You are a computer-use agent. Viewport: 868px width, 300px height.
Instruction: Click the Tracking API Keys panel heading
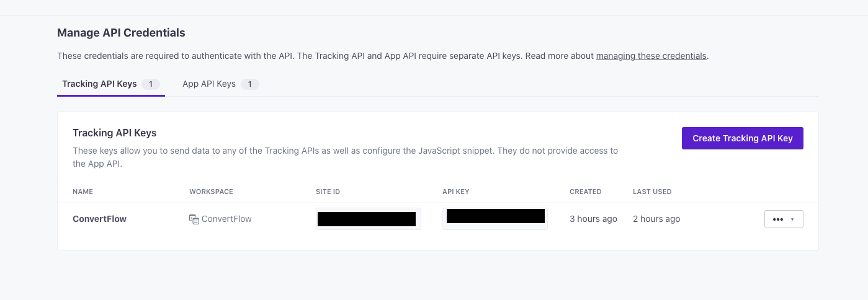pos(114,133)
